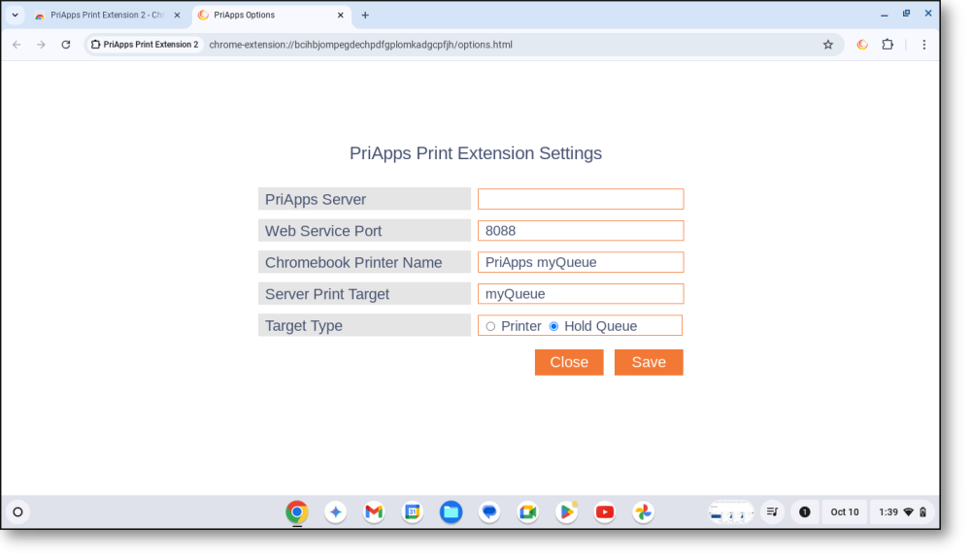Select the PriApps Options tab

(269, 16)
